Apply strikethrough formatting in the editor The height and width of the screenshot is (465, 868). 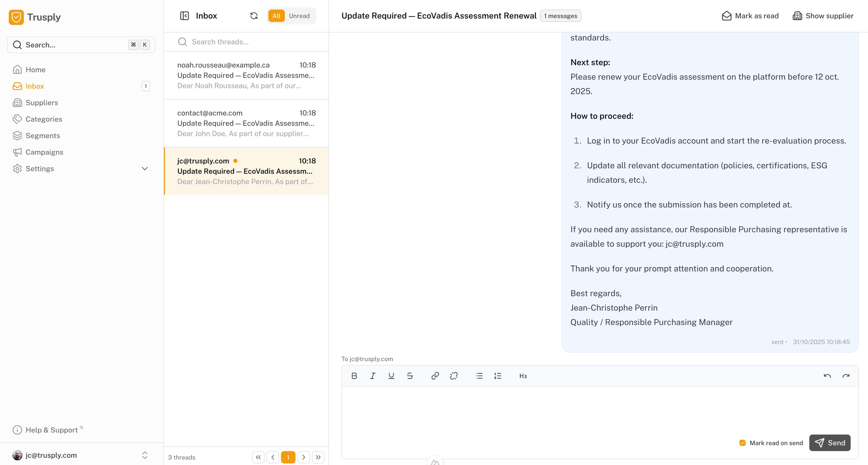point(410,376)
